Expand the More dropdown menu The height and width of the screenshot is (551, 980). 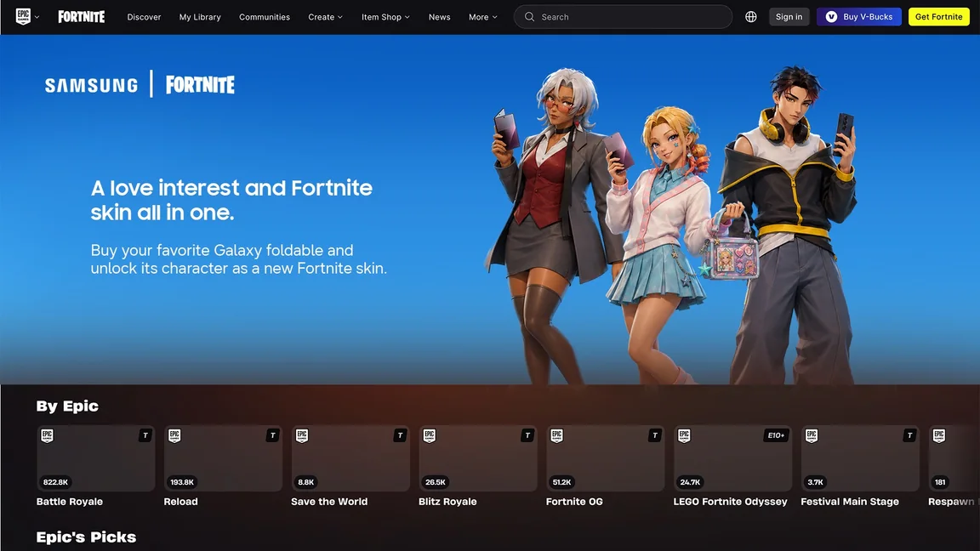coord(482,17)
